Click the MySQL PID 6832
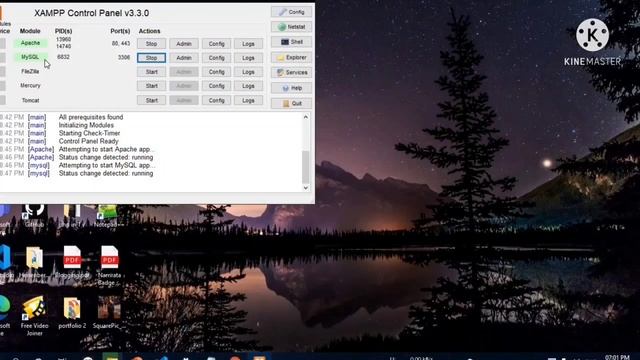Screen dimensions: 640x360 (63, 57)
